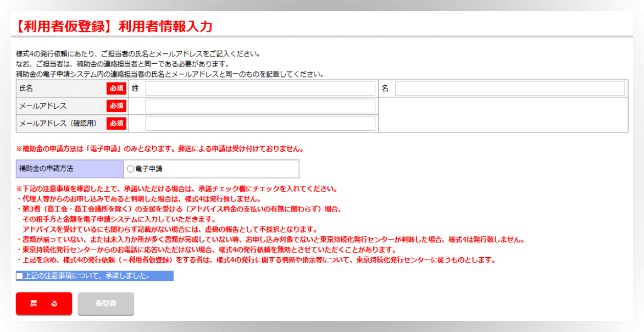Click the 姓 (family name) input field
Screen dimensions: 644x332
(260, 88)
